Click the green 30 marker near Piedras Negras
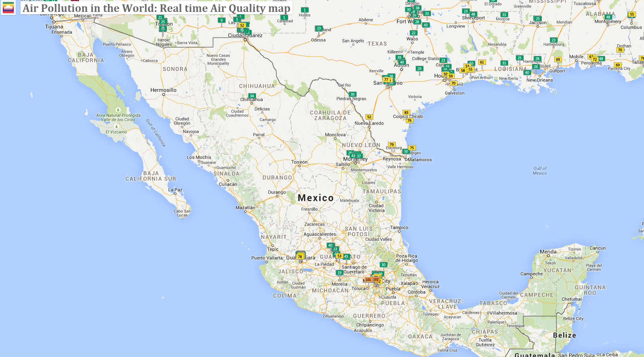 point(352,94)
